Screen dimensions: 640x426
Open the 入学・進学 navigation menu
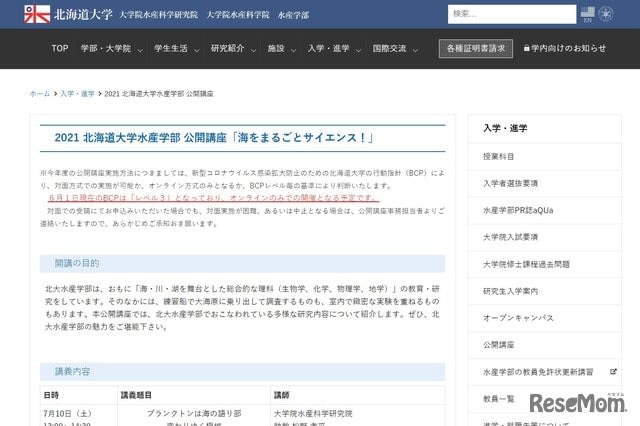[329, 49]
